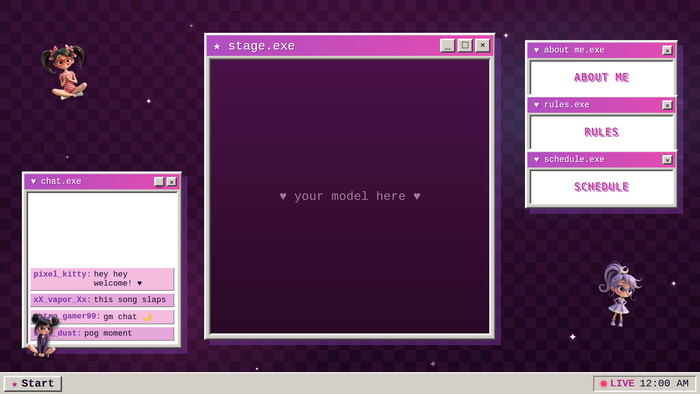Click the 'your model here' stage area
700x394 pixels.
pos(350,196)
